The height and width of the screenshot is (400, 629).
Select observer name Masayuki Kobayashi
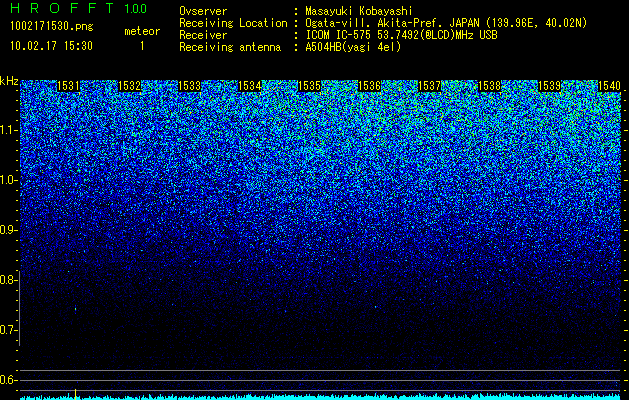(x=359, y=11)
